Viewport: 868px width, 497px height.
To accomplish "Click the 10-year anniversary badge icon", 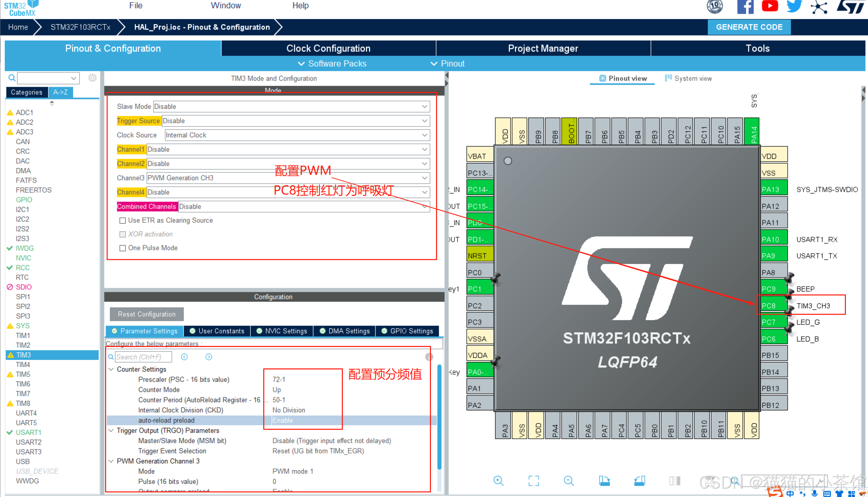I will tap(715, 6).
